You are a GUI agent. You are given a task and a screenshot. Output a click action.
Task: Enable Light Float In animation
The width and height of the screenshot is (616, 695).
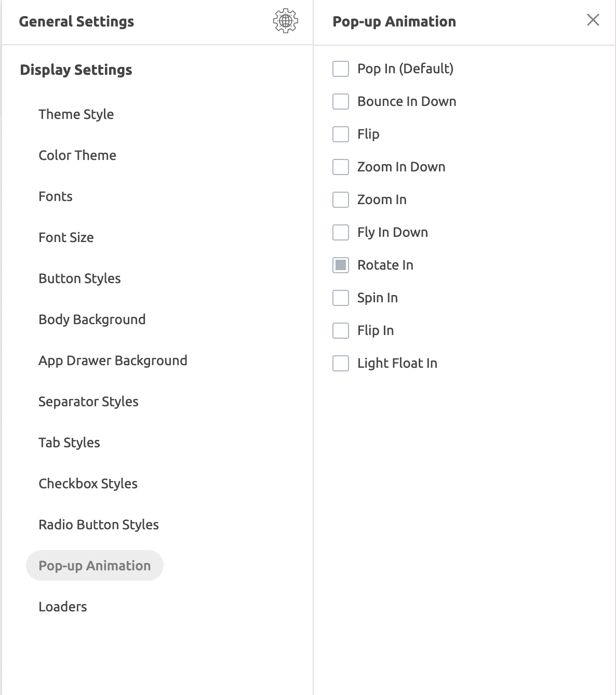(341, 363)
